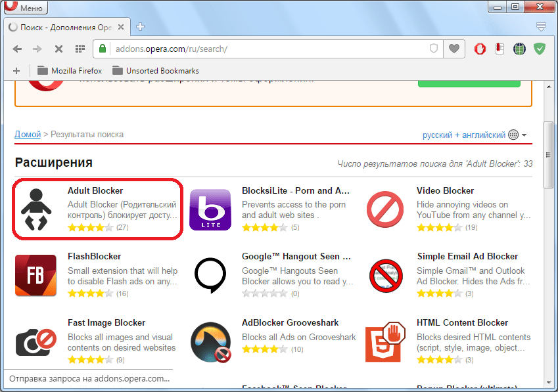Click the shield badge in address bar

click(433, 49)
